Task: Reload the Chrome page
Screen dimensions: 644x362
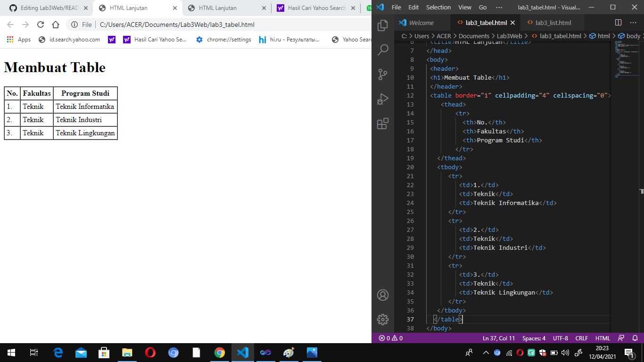Action: (x=41, y=25)
